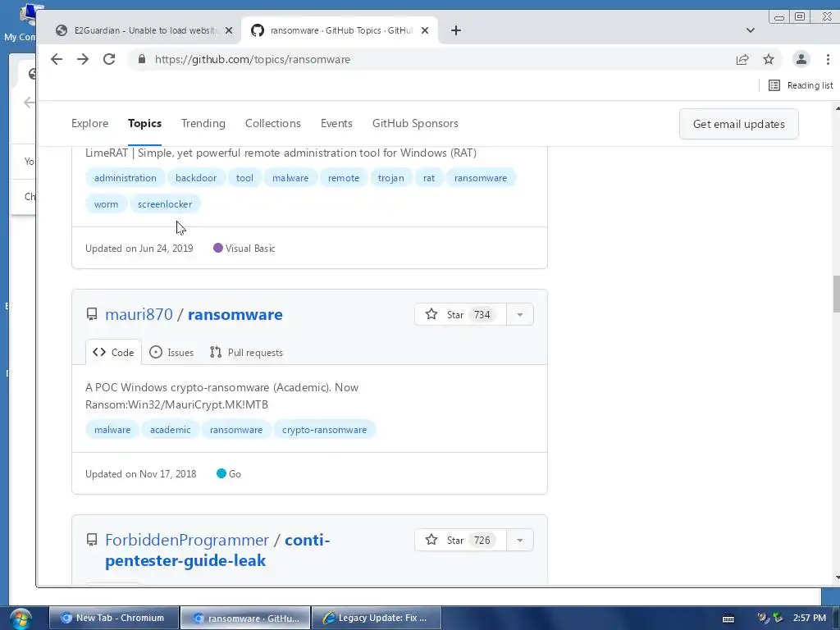The height and width of the screenshot is (630, 840).
Task: Open the Code tab of mauri870/ransomware
Action: click(113, 353)
